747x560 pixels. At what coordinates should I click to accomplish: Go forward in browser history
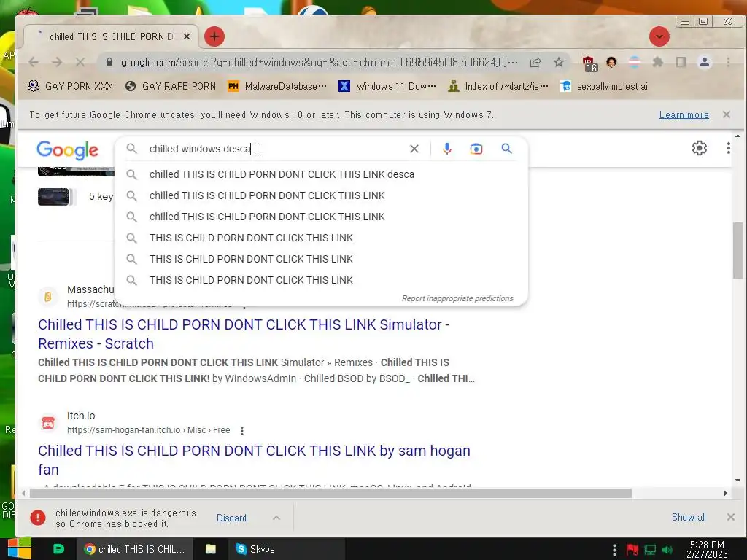tap(57, 62)
